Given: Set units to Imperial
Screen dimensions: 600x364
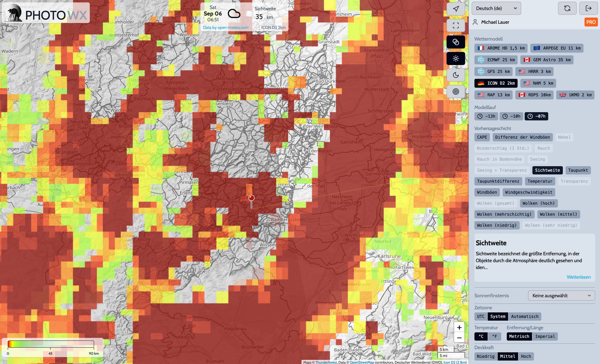Looking at the screenshot, I should click(545, 337).
